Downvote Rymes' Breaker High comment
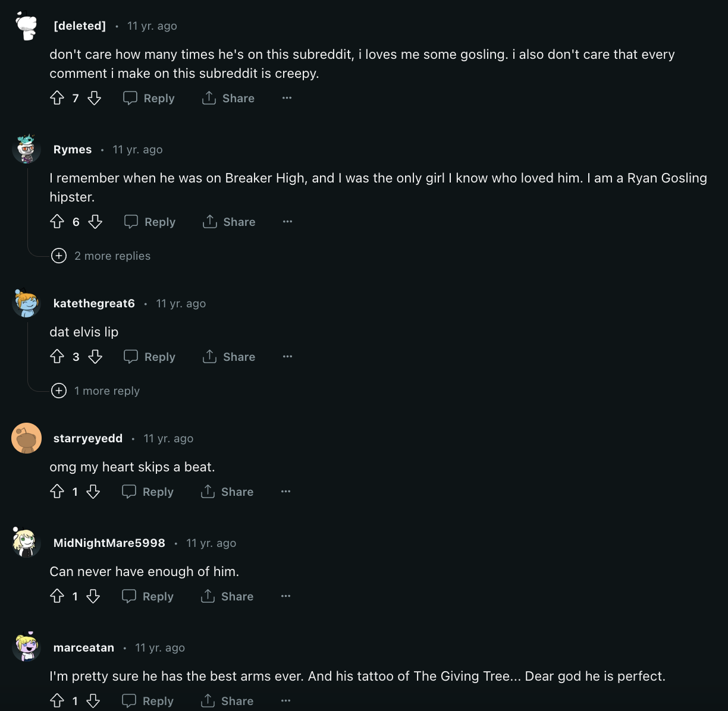The image size is (728, 711). (x=95, y=222)
